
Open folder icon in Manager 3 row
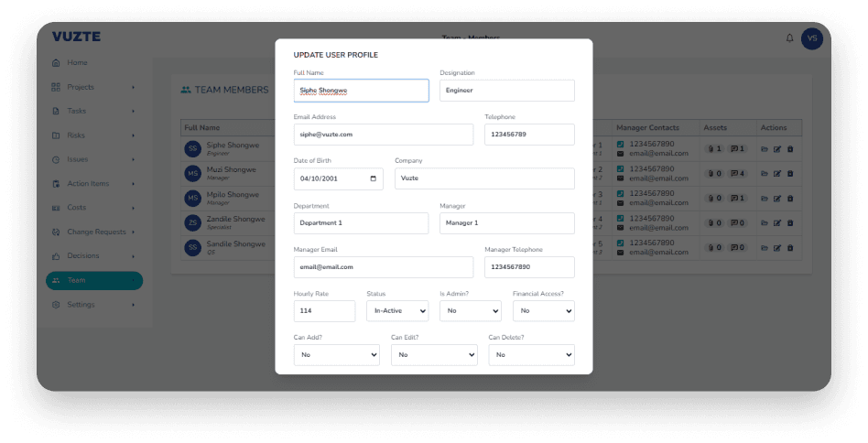pos(765,198)
